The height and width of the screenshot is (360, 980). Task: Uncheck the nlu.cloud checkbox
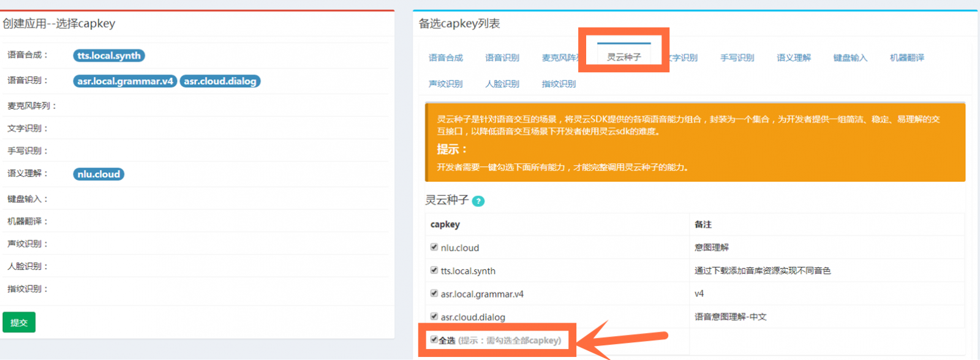click(434, 247)
